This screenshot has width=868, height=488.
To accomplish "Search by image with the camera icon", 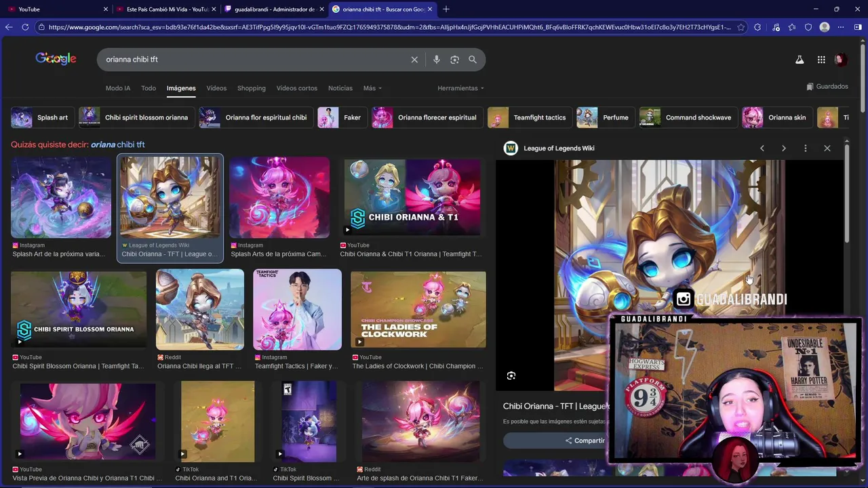I will 454,60.
